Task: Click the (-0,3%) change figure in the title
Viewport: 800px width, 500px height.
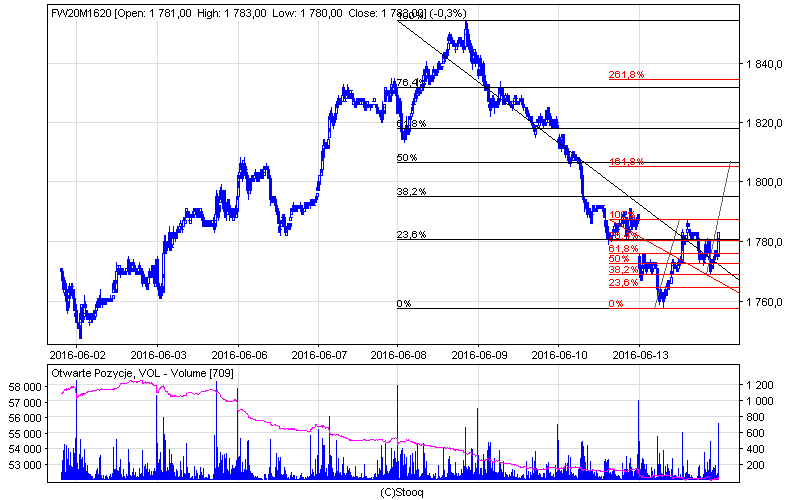Action: point(448,13)
